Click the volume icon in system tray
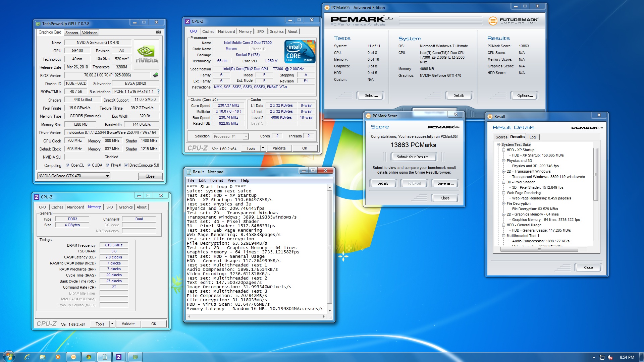The width and height of the screenshot is (644, 362). 610,357
